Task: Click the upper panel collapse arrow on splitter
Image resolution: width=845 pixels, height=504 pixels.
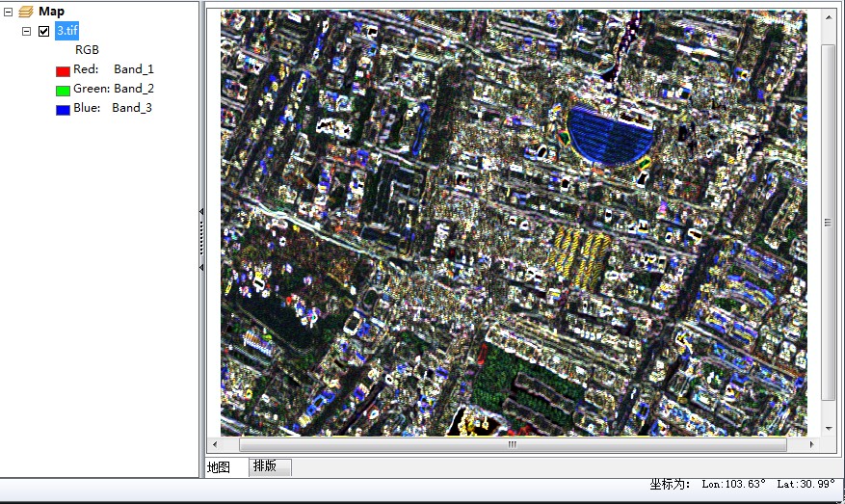Action: coord(201,211)
